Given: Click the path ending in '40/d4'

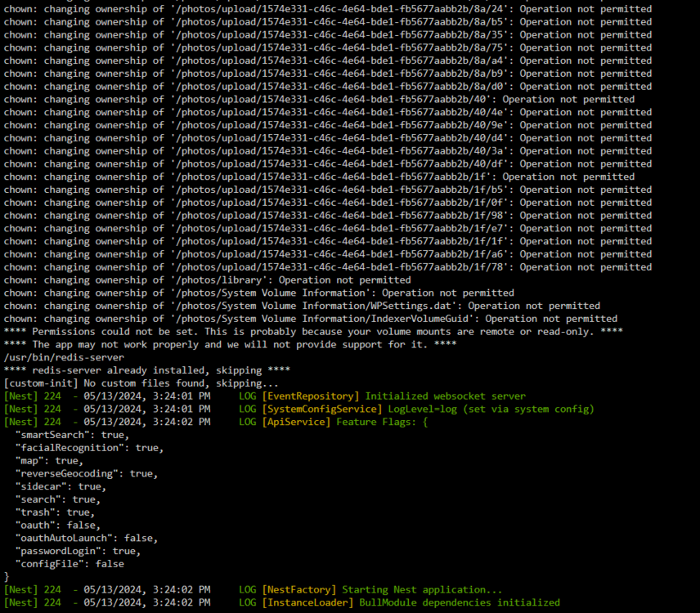Looking at the screenshot, I should [341, 138].
